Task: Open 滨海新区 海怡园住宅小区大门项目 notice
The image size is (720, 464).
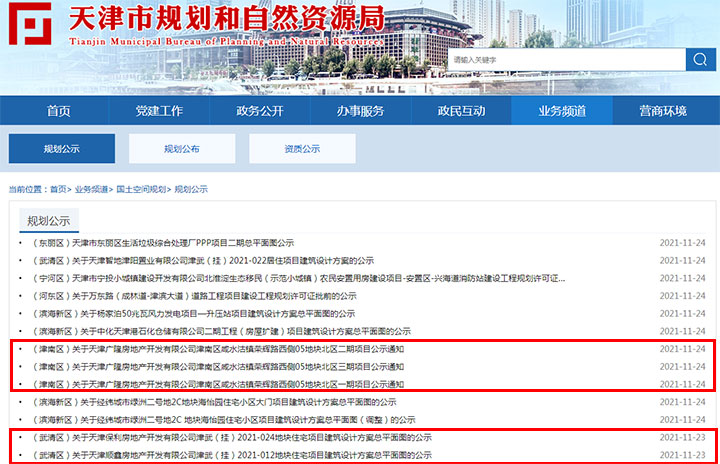Action: [214, 402]
